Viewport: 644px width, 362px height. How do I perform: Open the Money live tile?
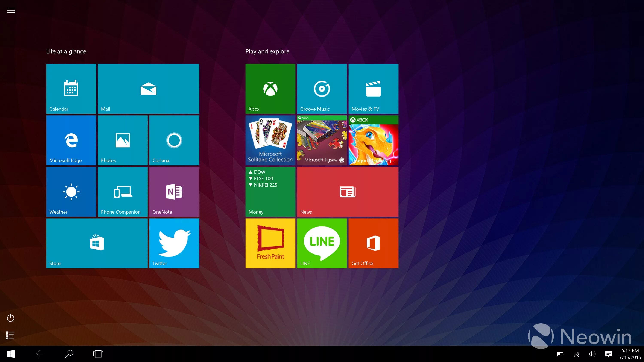[x=270, y=192]
